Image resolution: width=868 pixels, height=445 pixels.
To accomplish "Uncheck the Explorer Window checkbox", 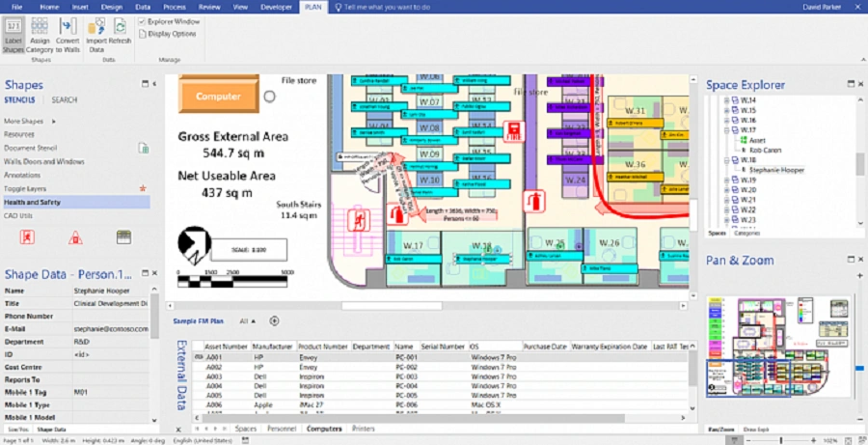I will (x=143, y=21).
